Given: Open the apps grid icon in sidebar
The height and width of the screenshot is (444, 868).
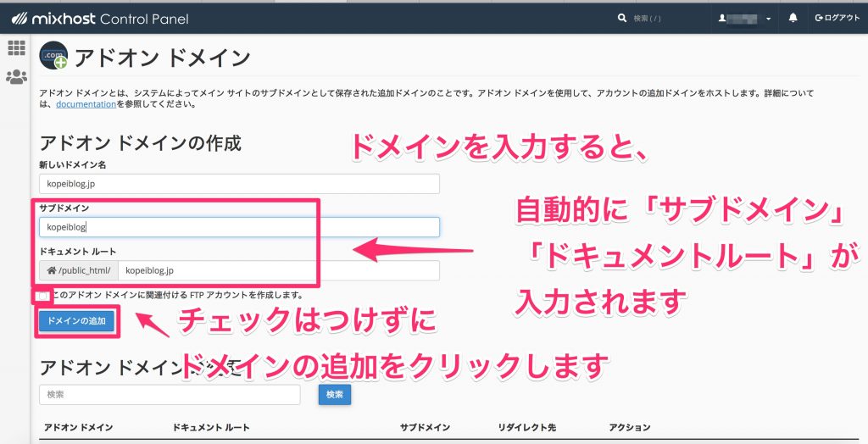Looking at the screenshot, I should tap(16, 48).
